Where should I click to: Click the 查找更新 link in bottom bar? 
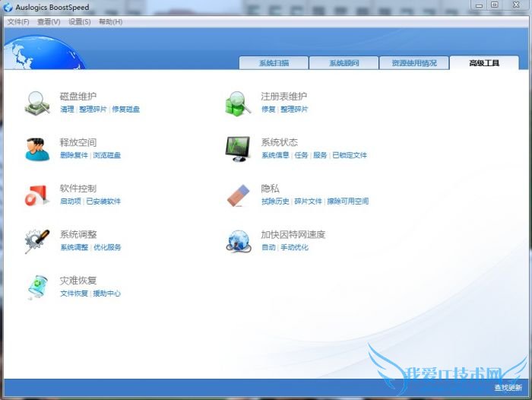[508, 387]
